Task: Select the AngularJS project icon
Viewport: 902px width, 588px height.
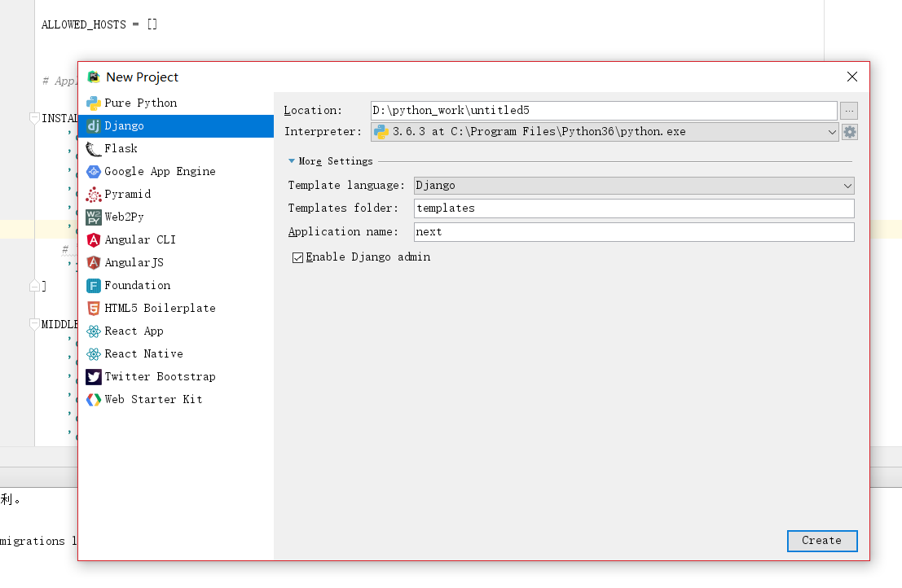Action: pyautogui.click(x=93, y=263)
